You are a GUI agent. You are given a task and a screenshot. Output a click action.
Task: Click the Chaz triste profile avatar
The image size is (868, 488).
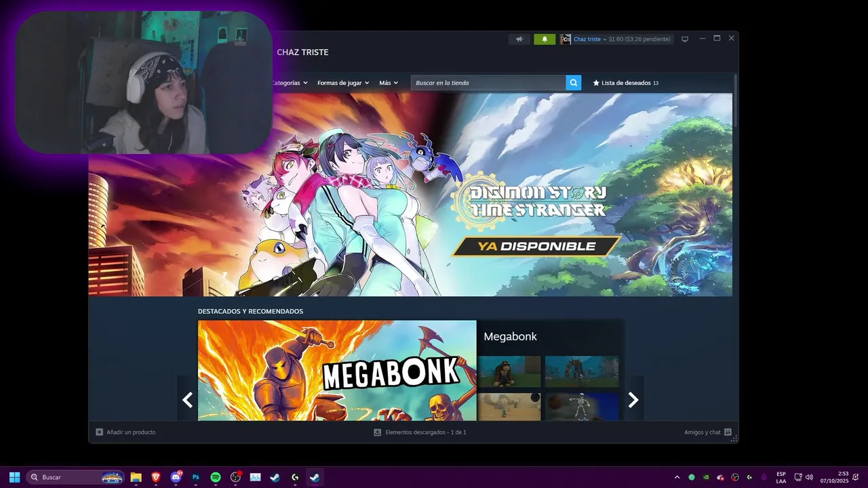click(x=566, y=39)
